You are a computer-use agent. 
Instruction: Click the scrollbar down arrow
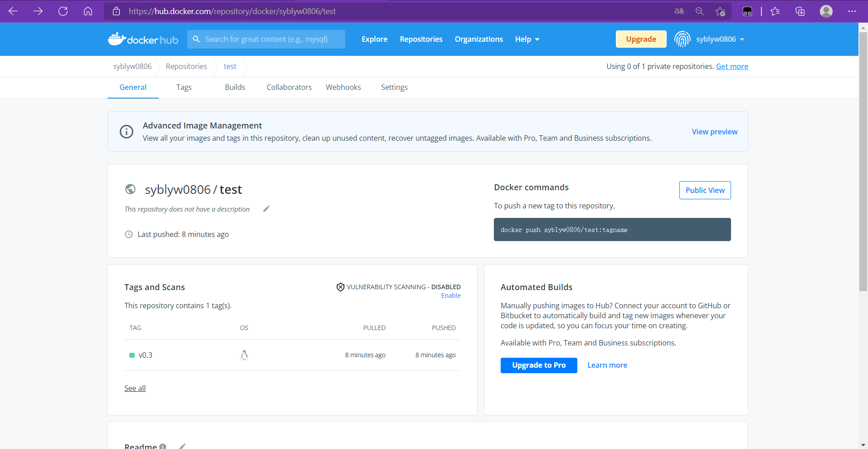coord(863,445)
